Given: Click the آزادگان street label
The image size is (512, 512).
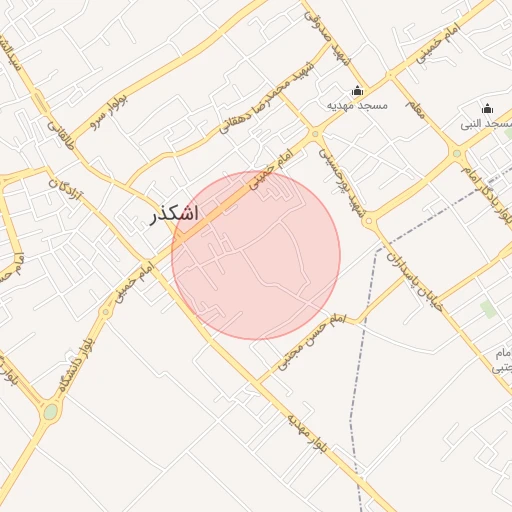Looking at the screenshot, I should pyautogui.click(x=65, y=190).
